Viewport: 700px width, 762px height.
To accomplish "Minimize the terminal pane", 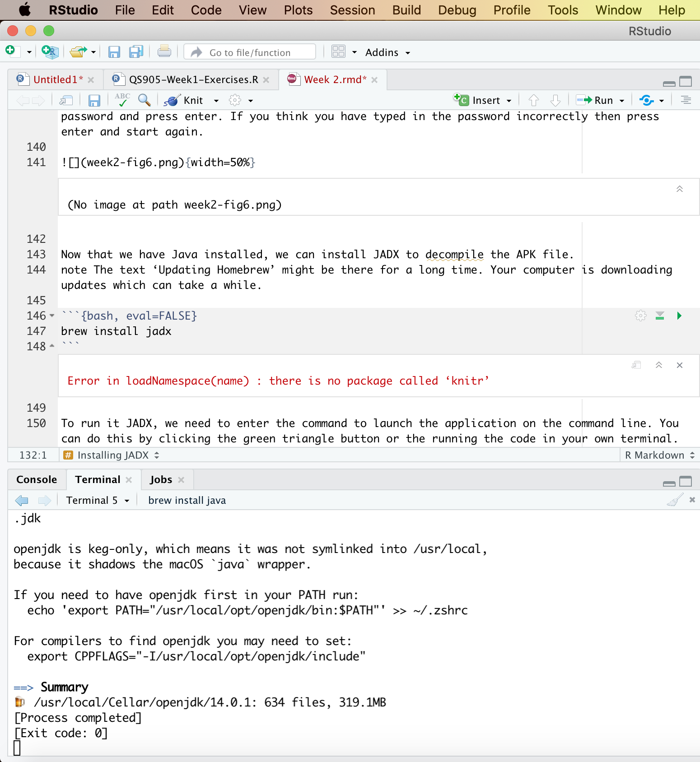I will (x=669, y=483).
